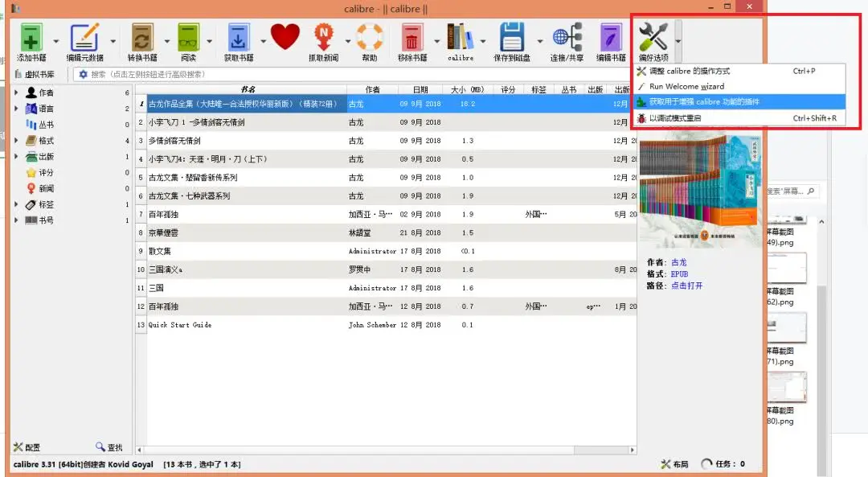
Task: Click the Identifiers barcode icon in sidebar
Action: pos(31,220)
